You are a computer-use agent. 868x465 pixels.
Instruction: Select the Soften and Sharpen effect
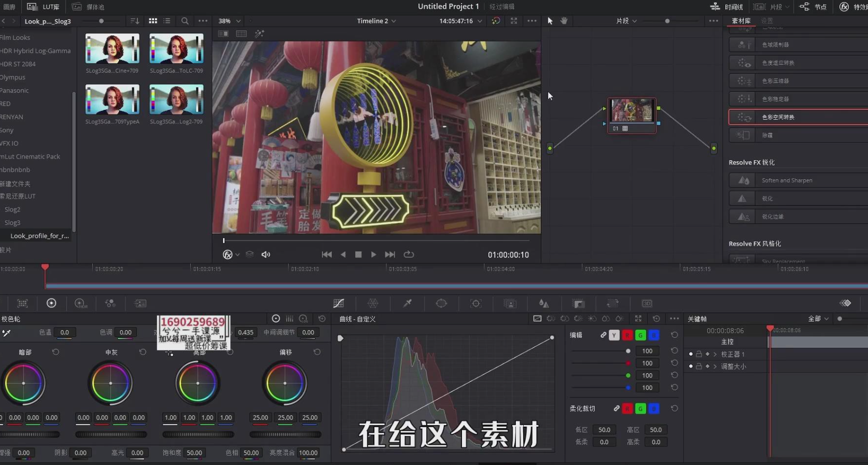[x=799, y=180]
